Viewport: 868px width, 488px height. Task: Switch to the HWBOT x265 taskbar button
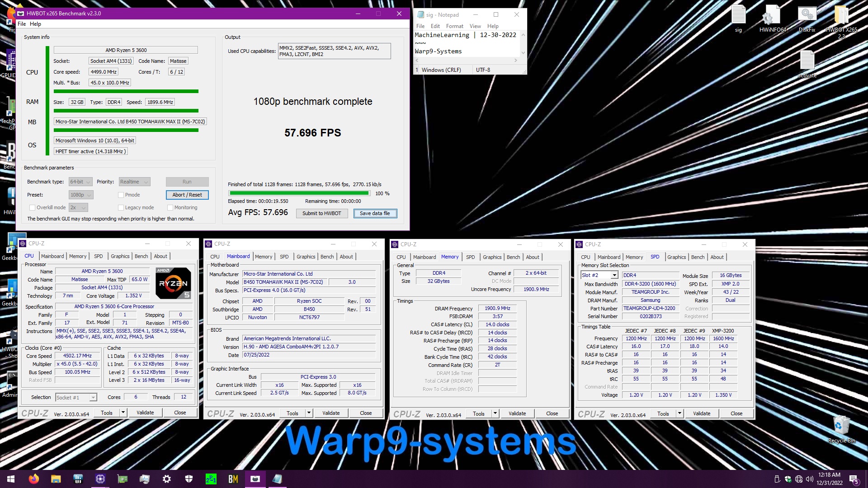pyautogui.click(x=255, y=479)
